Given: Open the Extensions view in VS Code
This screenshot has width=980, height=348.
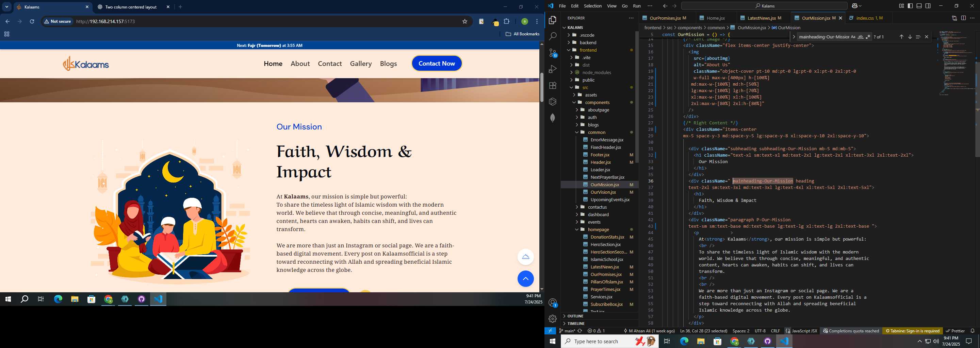Looking at the screenshot, I should [553, 86].
